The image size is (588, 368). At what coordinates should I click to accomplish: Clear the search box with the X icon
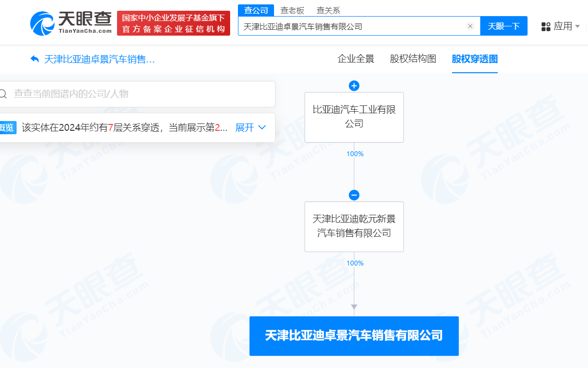click(470, 26)
